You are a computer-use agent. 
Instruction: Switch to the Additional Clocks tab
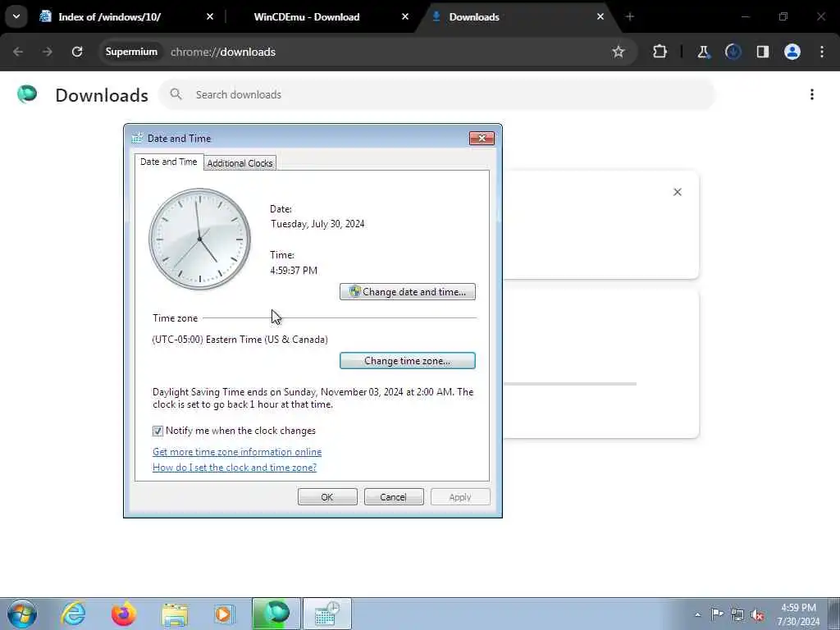(240, 163)
